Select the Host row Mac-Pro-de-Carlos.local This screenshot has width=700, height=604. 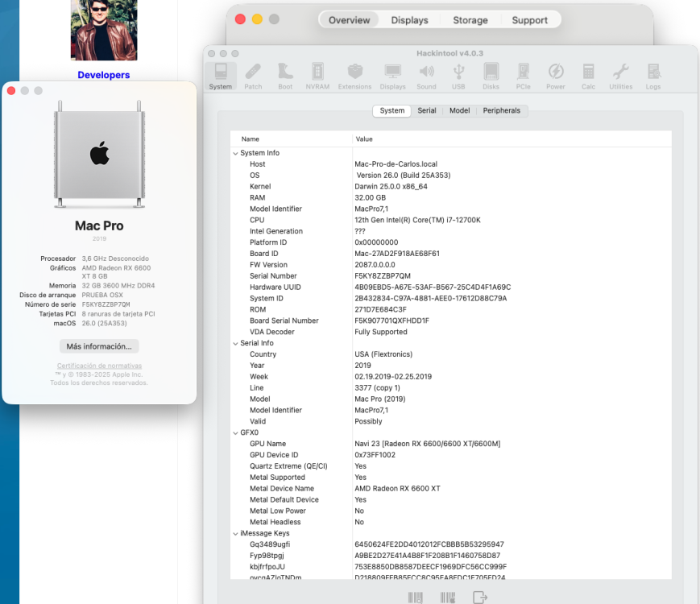(x=451, y=164)
